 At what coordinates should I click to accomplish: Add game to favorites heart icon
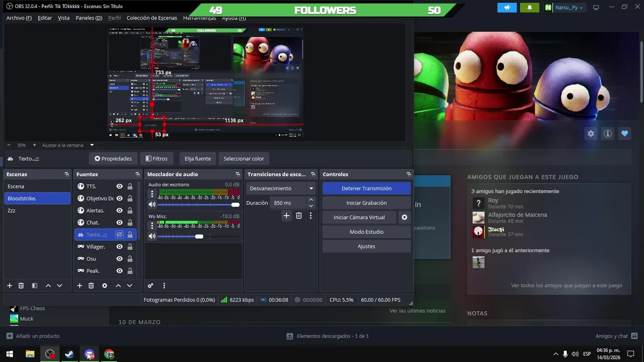[624, 133]
